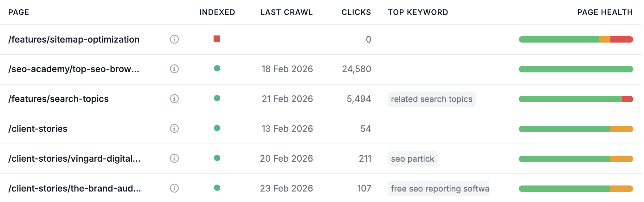Open details via /features/search-topics info icon
Screen dimensions: 644x202
[174, 99]
